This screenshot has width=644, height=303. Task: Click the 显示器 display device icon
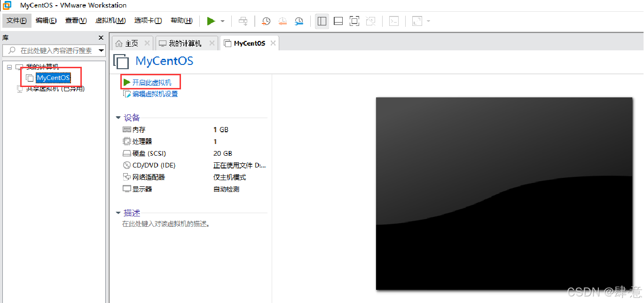coord(127,189)
